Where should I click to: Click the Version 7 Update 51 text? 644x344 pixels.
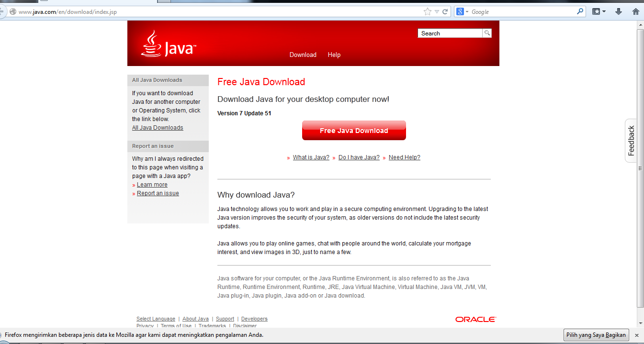point(244,113)
